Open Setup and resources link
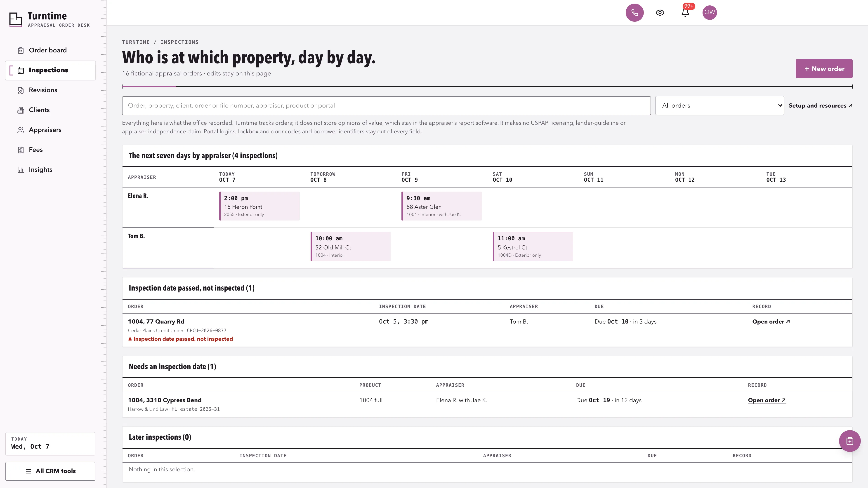Image resolution: width=868 pixels, height=488 pixels. [x=820, y=106]
